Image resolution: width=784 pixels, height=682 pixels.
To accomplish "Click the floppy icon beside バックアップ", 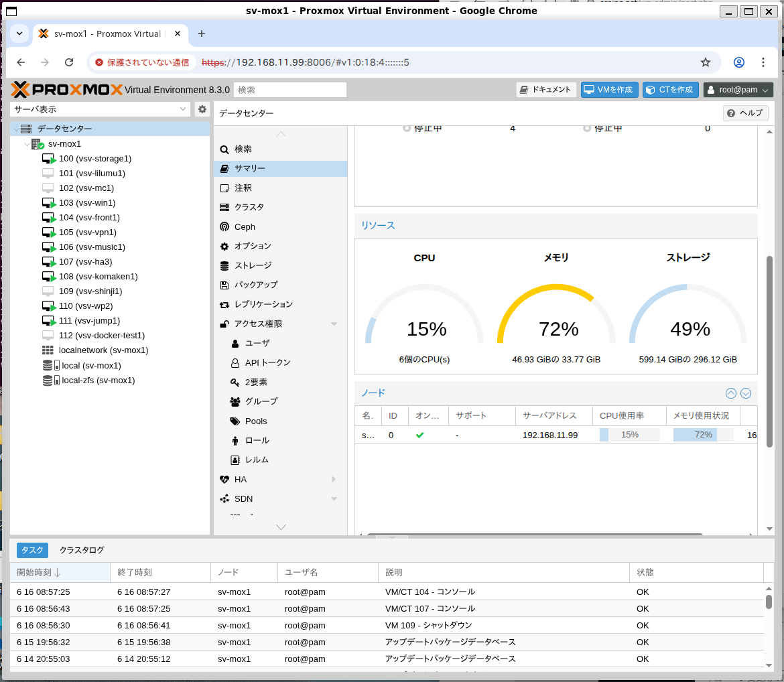I will (x=224, y=285).
